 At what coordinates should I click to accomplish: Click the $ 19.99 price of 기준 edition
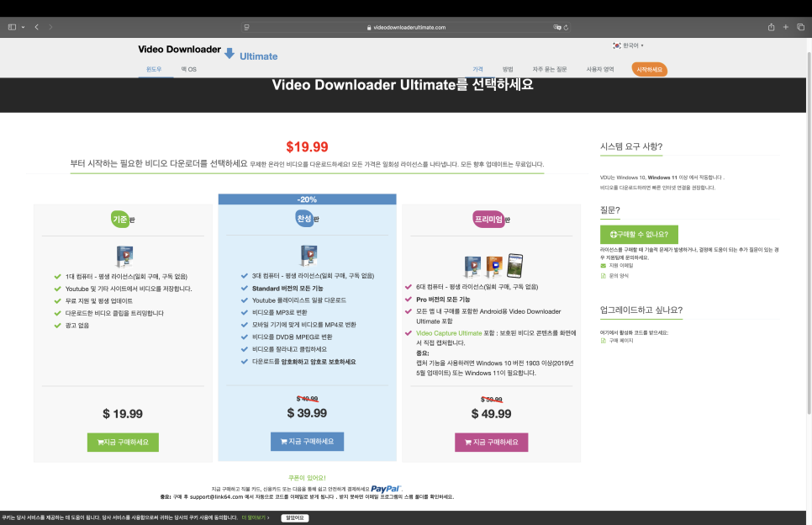pos(123,414)
